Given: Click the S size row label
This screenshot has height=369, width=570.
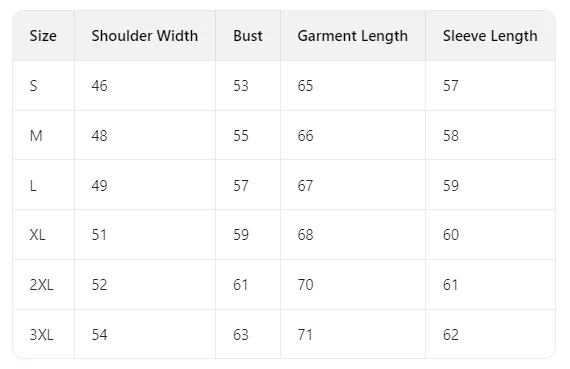Looking at the screenshot, I should click(x=33, y=86).
